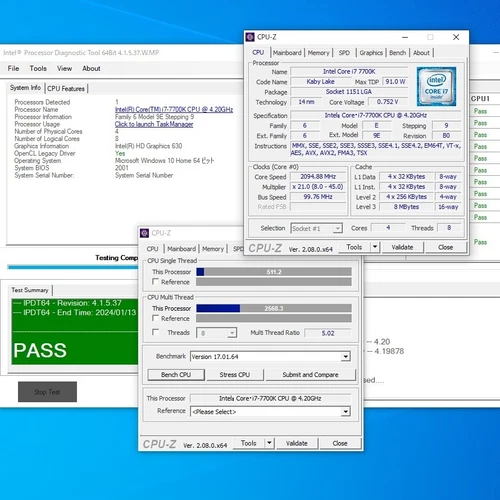The image size is (500, 500).
Task: Minimize the front CPU-Z window
Action: (405, 37)
